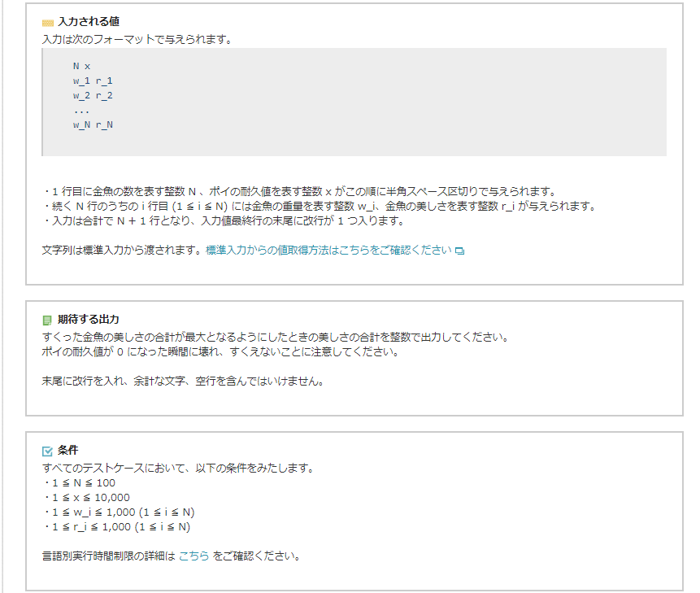The image size is (700, 593).
Task: Click the "w_N r_N" line in the code block
Action: pos(92,124)
